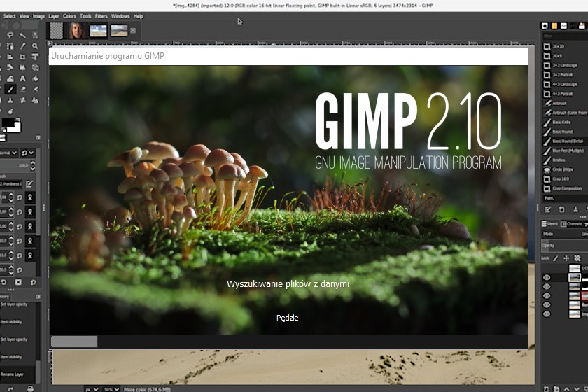Open the brush editor icon beside brush name
The height and width of the screenshot is (392, 588).
[29, 184]
